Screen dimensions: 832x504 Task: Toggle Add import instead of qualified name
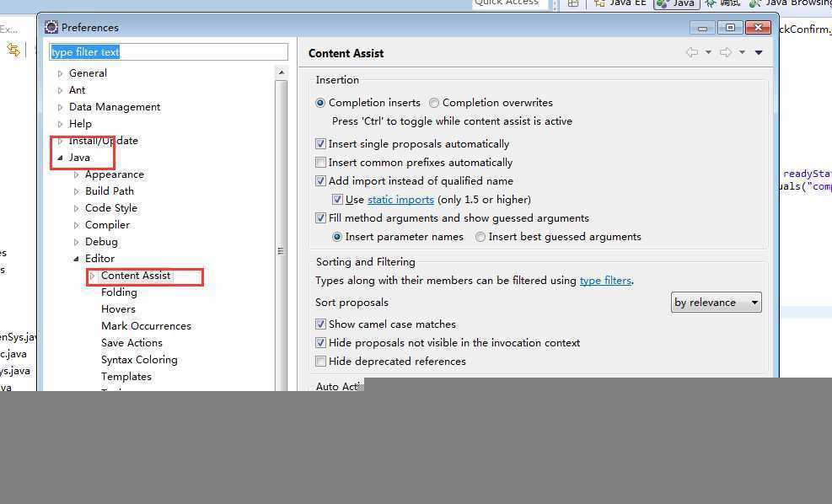[x=320, y=181]
